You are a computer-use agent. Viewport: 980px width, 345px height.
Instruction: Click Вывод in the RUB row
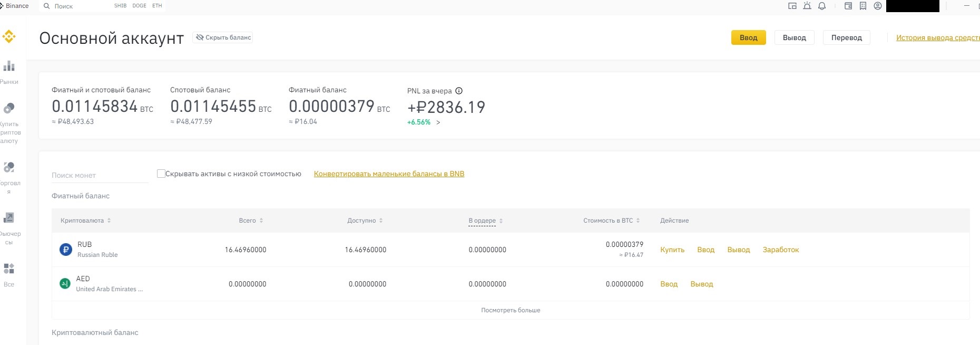click(x=739, y=250)
